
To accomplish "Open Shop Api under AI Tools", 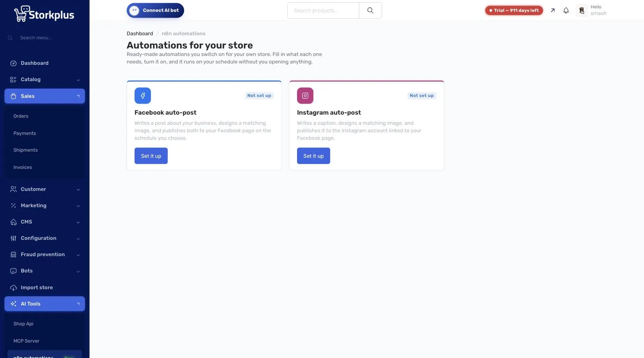I will tap(23, 324).
